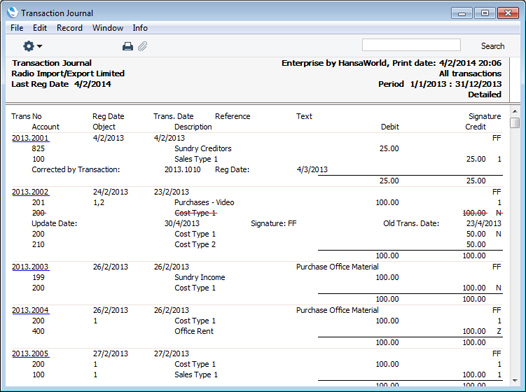Click the 'Trans No' column header

click(x=27, y=116)
